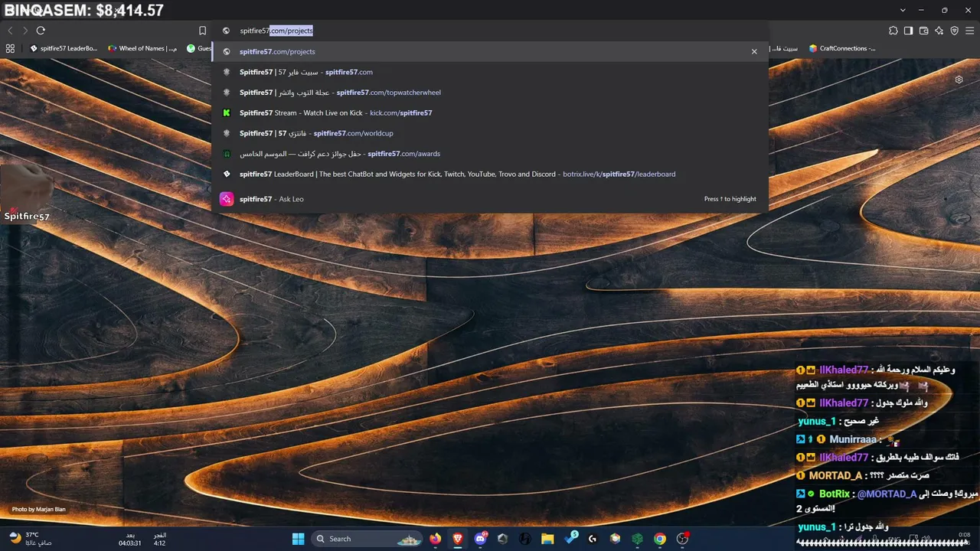Image resolution: width=980 pixels, height=551 pixels.
Task: Open the tab search dropdown arrow
Action: pos(903,10)
